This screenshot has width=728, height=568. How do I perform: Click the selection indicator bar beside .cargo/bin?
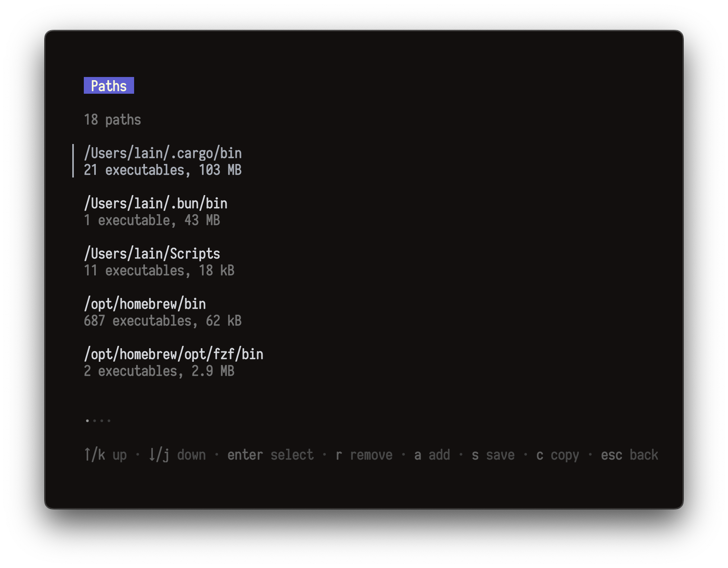click(73, 161)
